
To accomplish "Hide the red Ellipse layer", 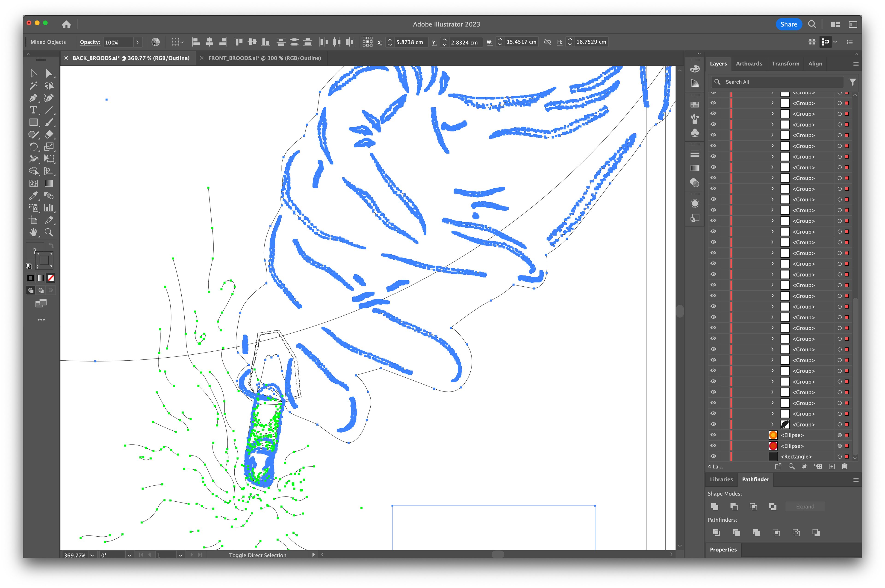I will [x=713, y=446].
